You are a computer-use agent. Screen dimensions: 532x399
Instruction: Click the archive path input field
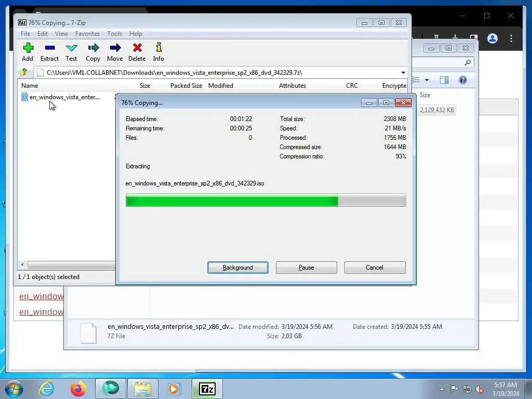tap(217, 73)
